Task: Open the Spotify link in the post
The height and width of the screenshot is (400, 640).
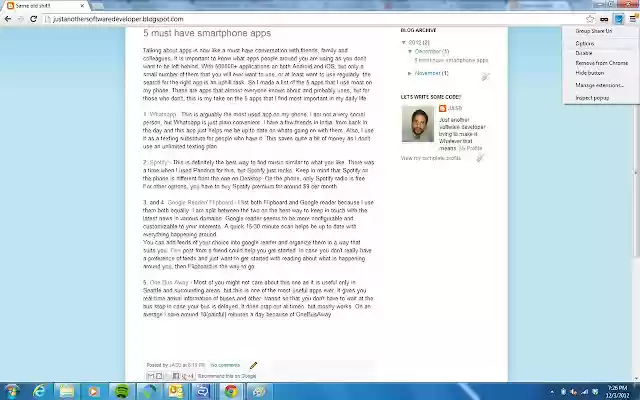Action: point(159,162)
